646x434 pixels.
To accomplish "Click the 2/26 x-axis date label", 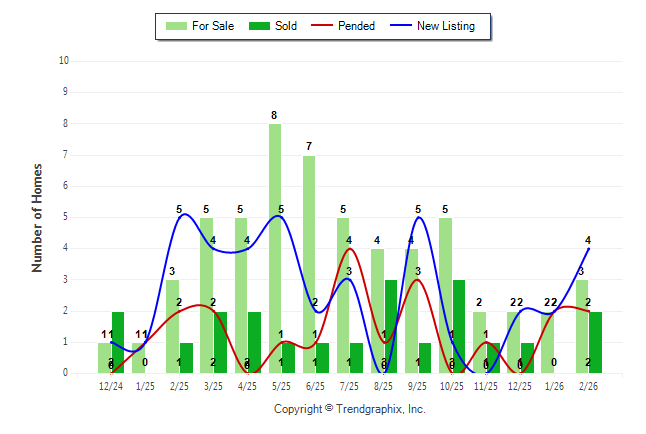I will pos(588,385).
